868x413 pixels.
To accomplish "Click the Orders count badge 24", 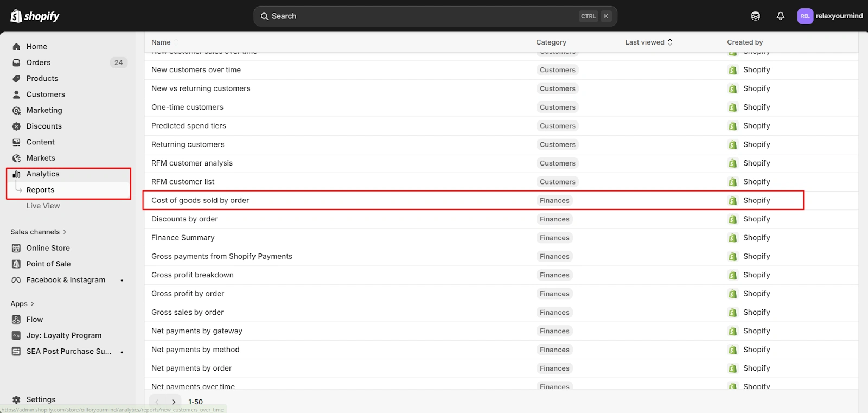I will coord(119,62).
